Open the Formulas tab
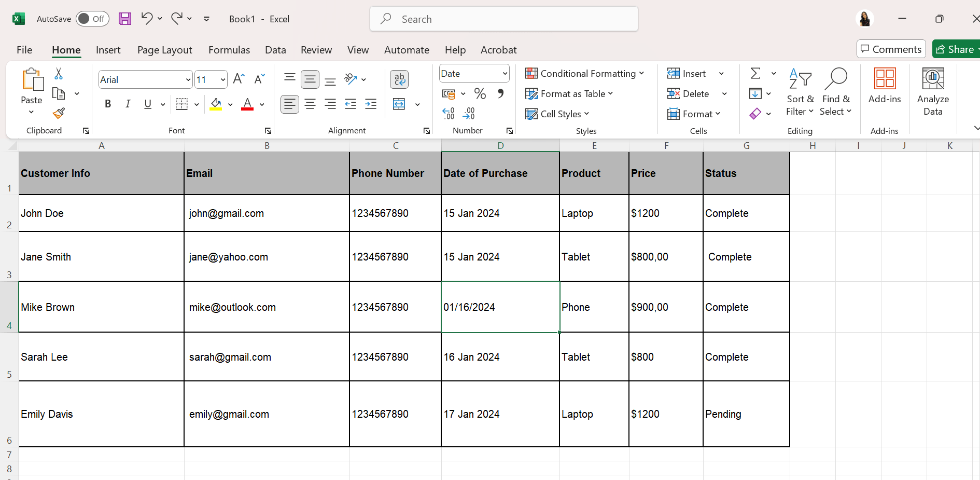This screenshot has height=480, width=980. tap(229, 50)
